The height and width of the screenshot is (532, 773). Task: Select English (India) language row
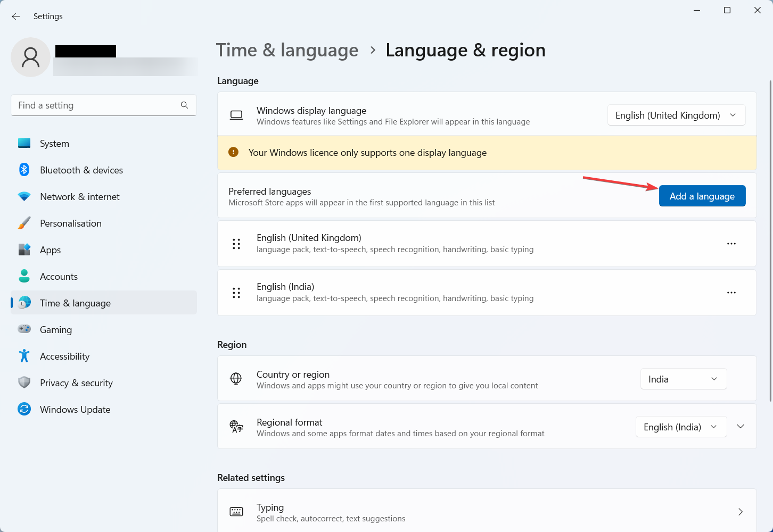[487, 293]
